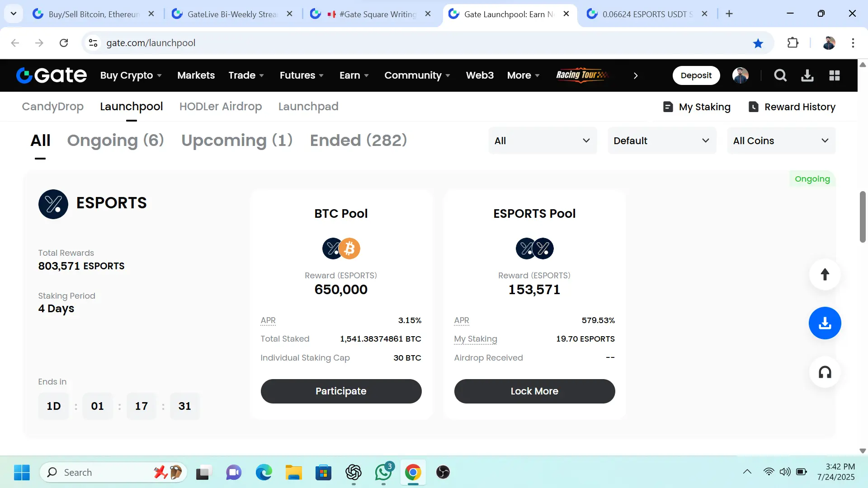The height and width of the screenshot is (488, 868).
Task: Expand the More dropdown menu
Action: 524,75
